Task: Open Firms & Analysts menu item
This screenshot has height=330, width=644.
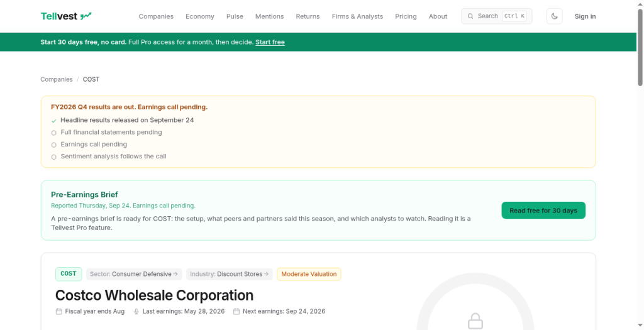Action: click(357, 16)
